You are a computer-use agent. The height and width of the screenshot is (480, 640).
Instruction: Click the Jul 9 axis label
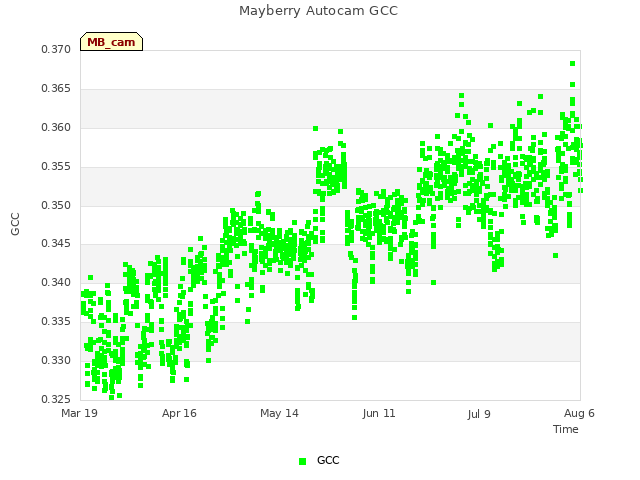[x=479, y=414]
